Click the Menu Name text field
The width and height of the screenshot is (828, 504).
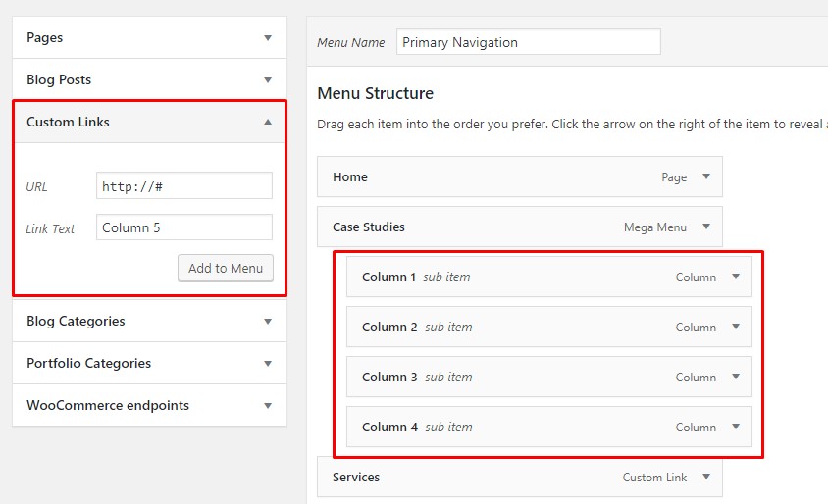(x=529, y=42)
